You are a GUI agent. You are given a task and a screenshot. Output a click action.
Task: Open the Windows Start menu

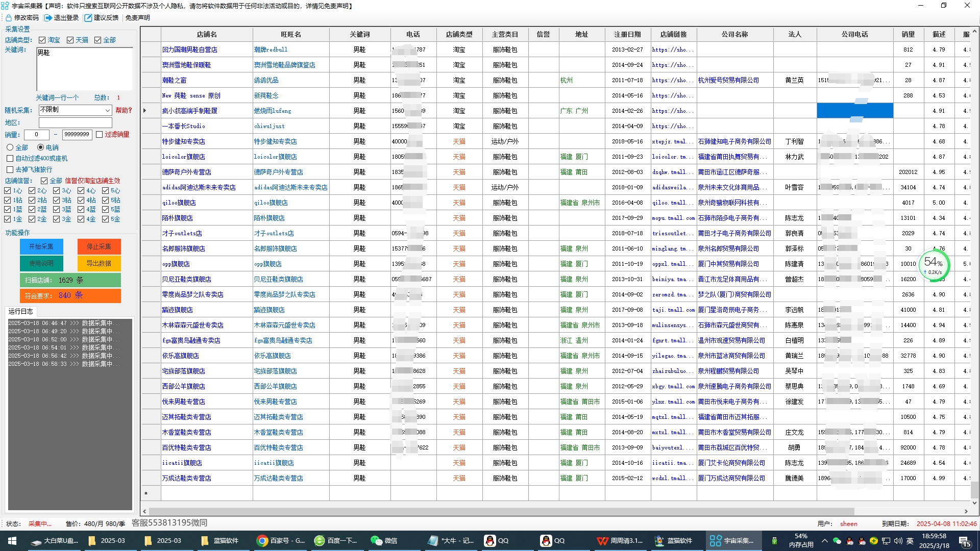coord(12,541)
